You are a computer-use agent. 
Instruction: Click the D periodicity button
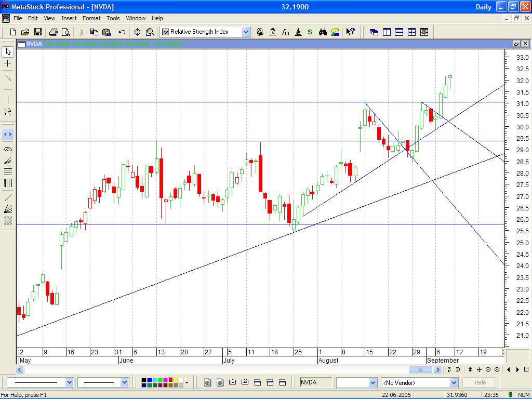(458, 369)
